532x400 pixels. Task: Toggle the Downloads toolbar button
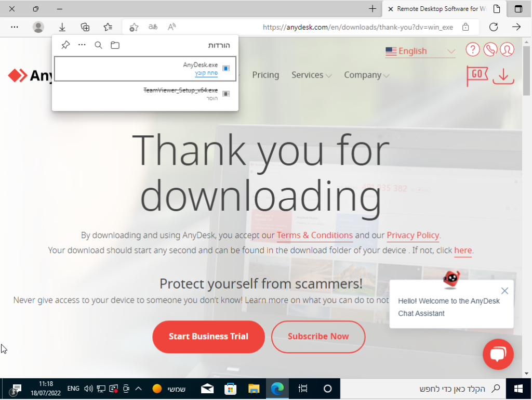62,27
